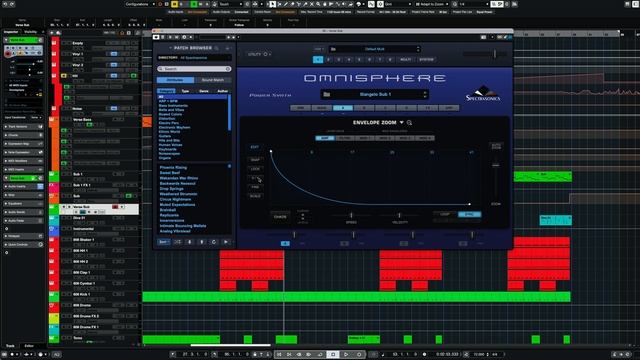Screen dimensions: 640x360
Task: Click the EDIT envelope button
Action: click(255, 147)
